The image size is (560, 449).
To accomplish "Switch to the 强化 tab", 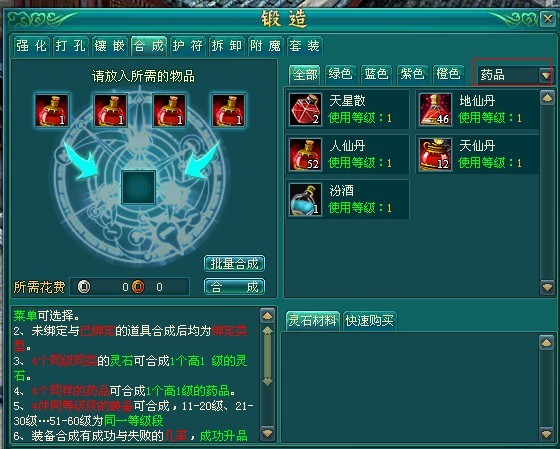I will (x=31, y=46).
